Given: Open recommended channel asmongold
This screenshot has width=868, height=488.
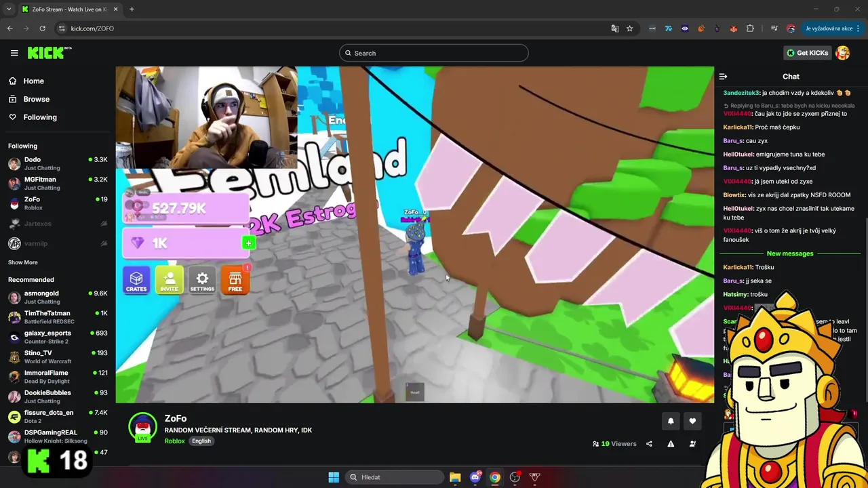Looking at the screenshot, I should coord(58,297).
